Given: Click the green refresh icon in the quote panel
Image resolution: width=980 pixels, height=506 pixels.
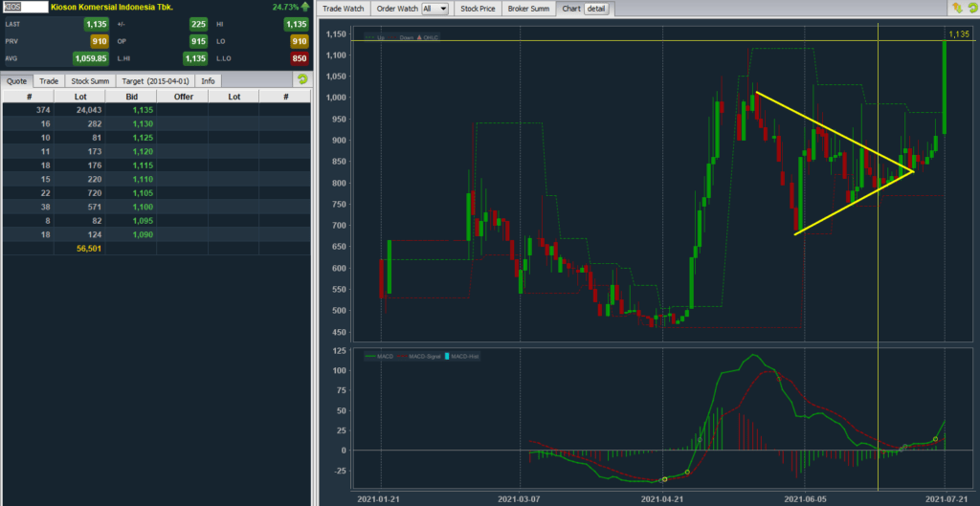Looking at the screenshot, I should (302, 79).
